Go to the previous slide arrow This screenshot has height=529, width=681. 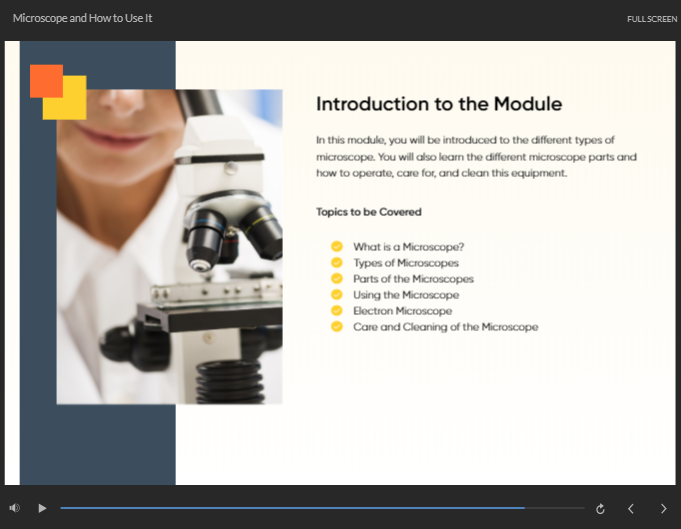[x=631, y=509]
